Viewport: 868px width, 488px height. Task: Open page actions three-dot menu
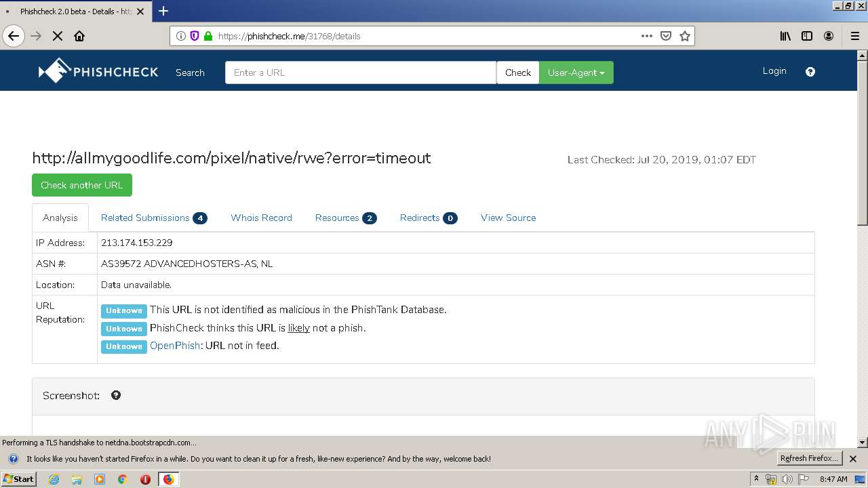click(x=647, y=36)
